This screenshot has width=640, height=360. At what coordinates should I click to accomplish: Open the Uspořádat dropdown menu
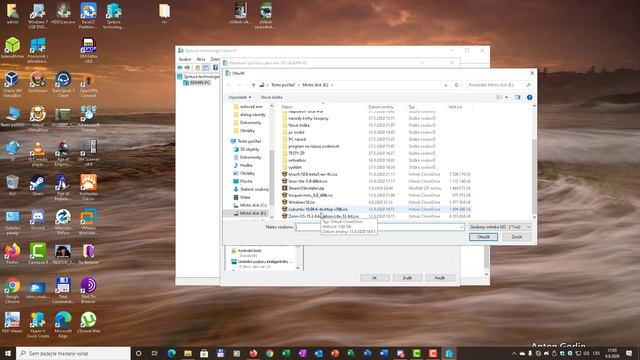click(240, 97)
